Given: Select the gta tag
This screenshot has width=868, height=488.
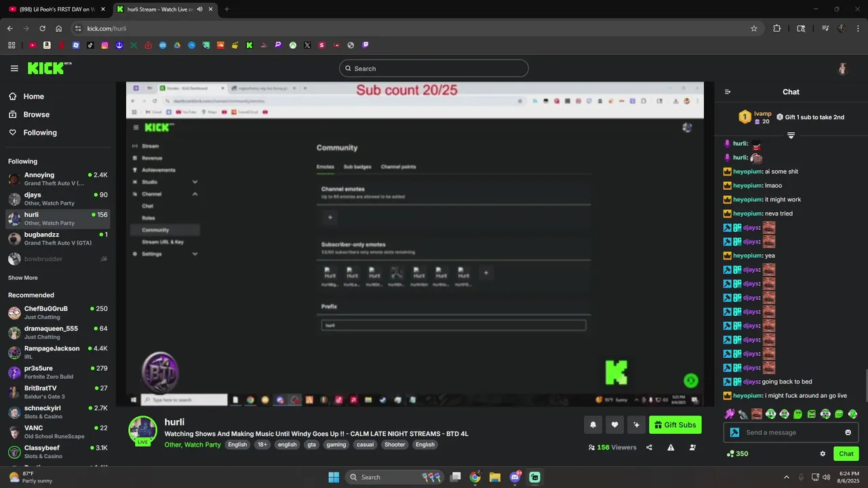Looking at the screenshot, I should point(311,445).
